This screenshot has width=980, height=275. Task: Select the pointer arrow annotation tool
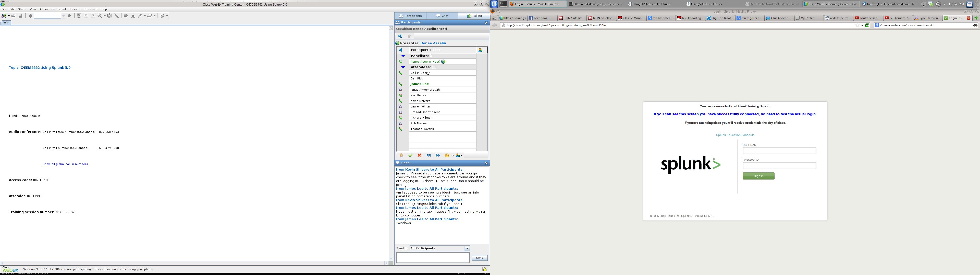click(x=126, y=16)
